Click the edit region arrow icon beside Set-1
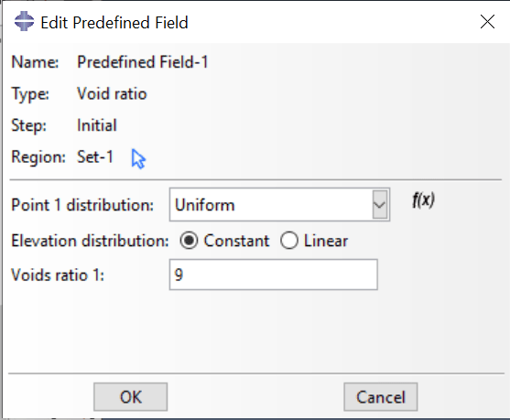The width and height of the screenshot is (510, 420). [138, 158]
